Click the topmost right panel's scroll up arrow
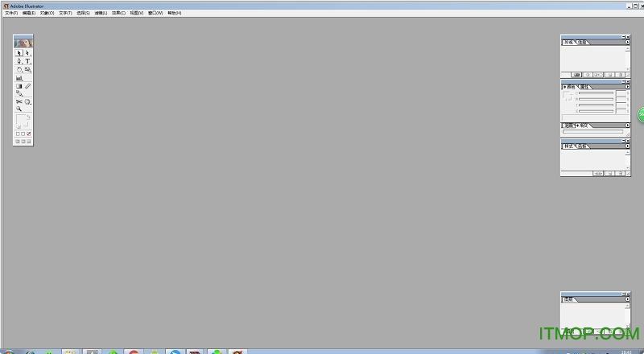644x354 pixels. click(x=627, y=49)
